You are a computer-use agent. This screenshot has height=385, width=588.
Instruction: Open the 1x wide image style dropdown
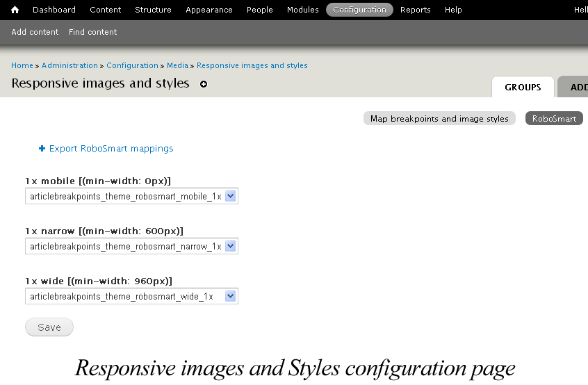point(131,296)
